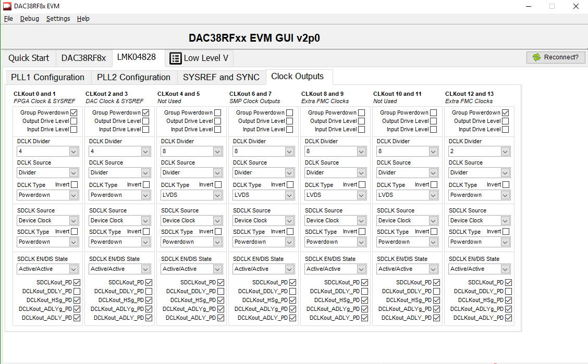Switch to the DAC38RF8x tab
The image size is (588, 364).
(x=83, y=58)
